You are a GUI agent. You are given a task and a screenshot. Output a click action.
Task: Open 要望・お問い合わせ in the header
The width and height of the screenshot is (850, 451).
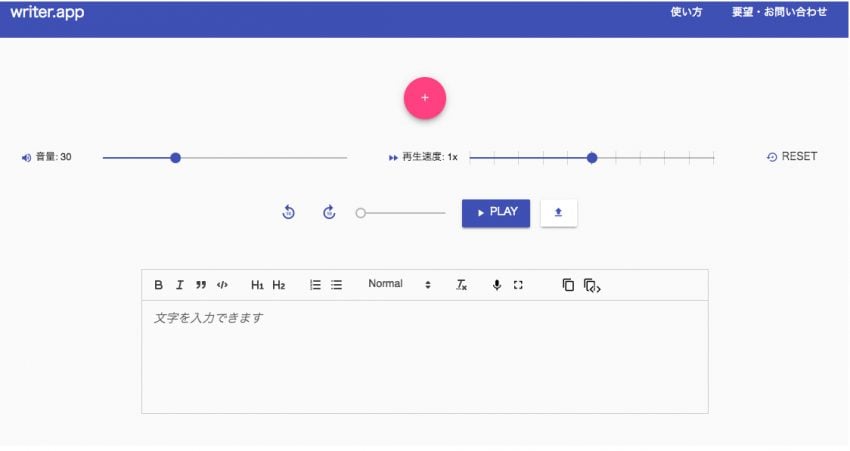pos(779,13)
